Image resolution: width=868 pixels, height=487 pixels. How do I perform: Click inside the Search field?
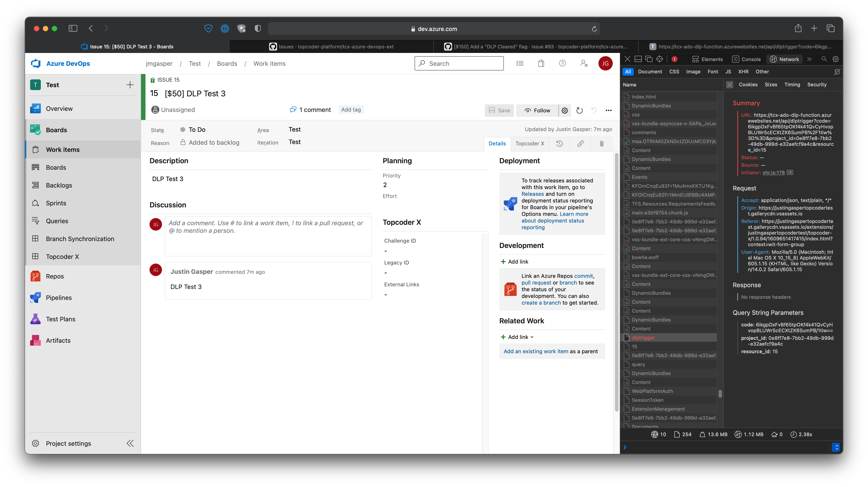pyautogui.click(x=459, y=63)
